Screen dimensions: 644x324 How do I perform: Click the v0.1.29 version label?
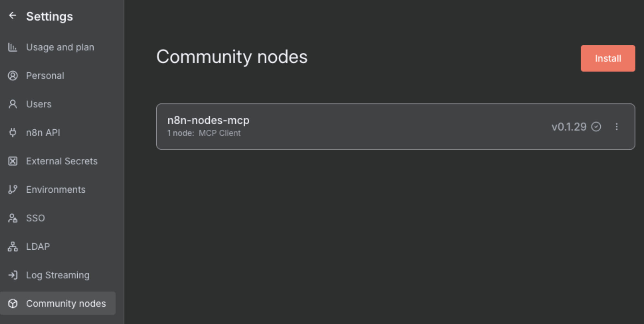[569, 127]
